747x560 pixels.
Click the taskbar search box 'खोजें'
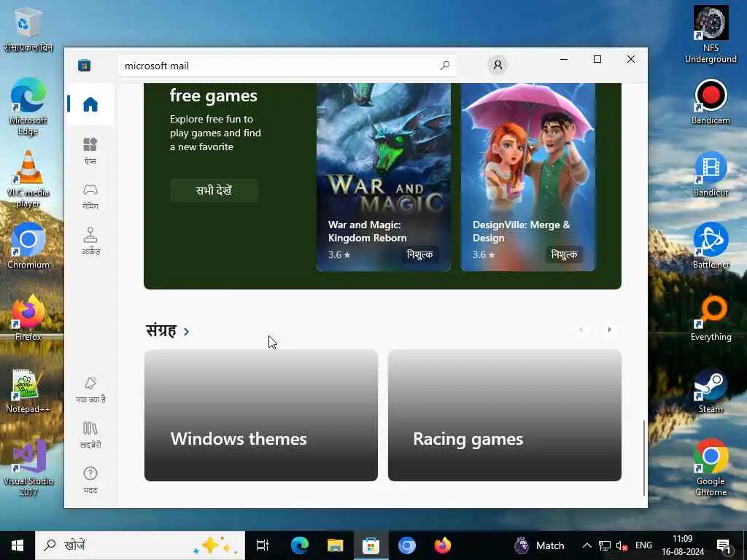(140, 545)
